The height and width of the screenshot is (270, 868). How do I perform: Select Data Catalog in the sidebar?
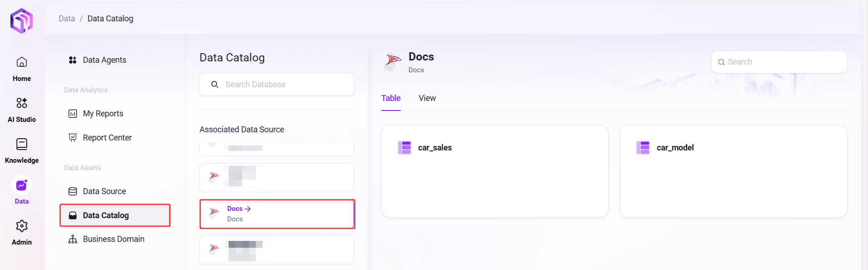click(105, 215)
